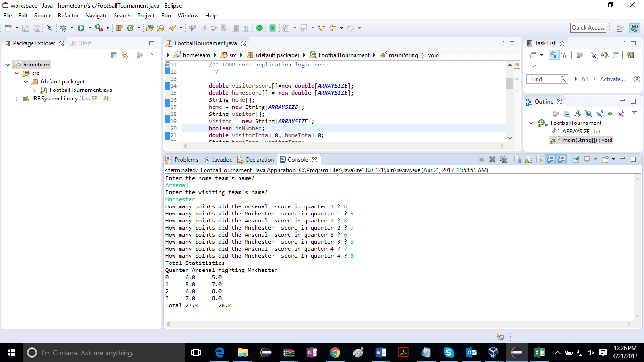The image size is (644, 362).
Task: Click Remove All Terminated Launches in Console
Action: click(x=503, y=159)
